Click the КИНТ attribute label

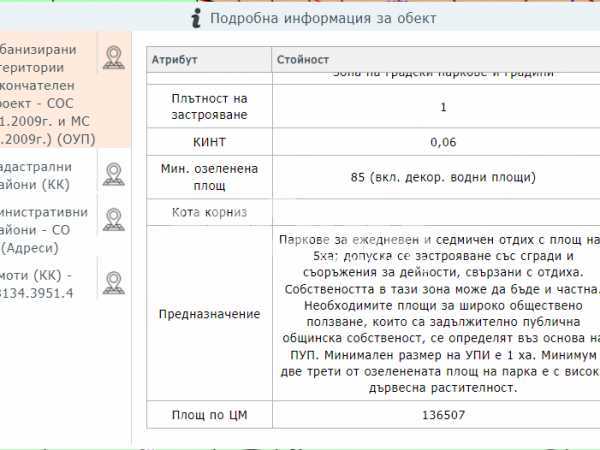pyautogui.click(x=209, y=142)
